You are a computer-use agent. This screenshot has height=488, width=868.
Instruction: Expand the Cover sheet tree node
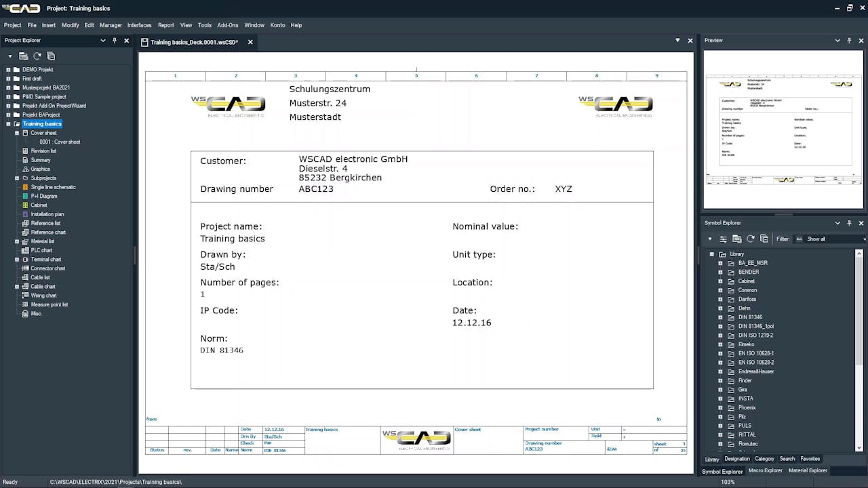pos(16,132)
